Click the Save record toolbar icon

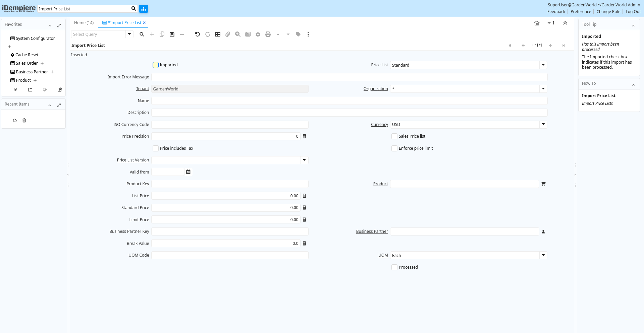[x=172, y=34]
